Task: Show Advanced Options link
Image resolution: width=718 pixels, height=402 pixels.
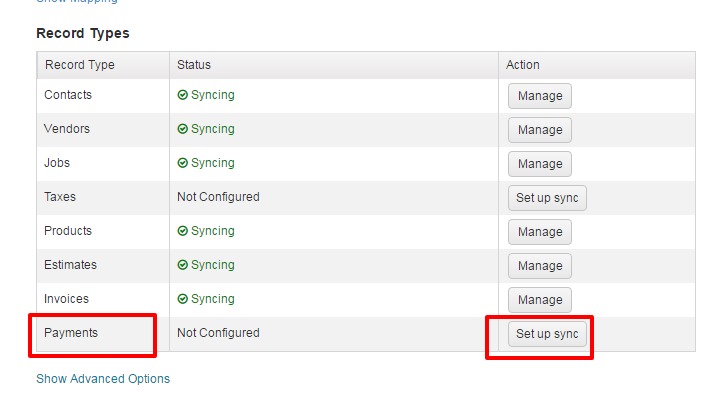Action: (x=103, y=379)
